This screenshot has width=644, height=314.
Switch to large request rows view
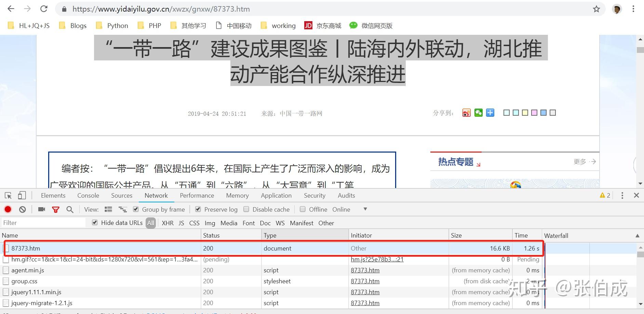pos(108,209)
